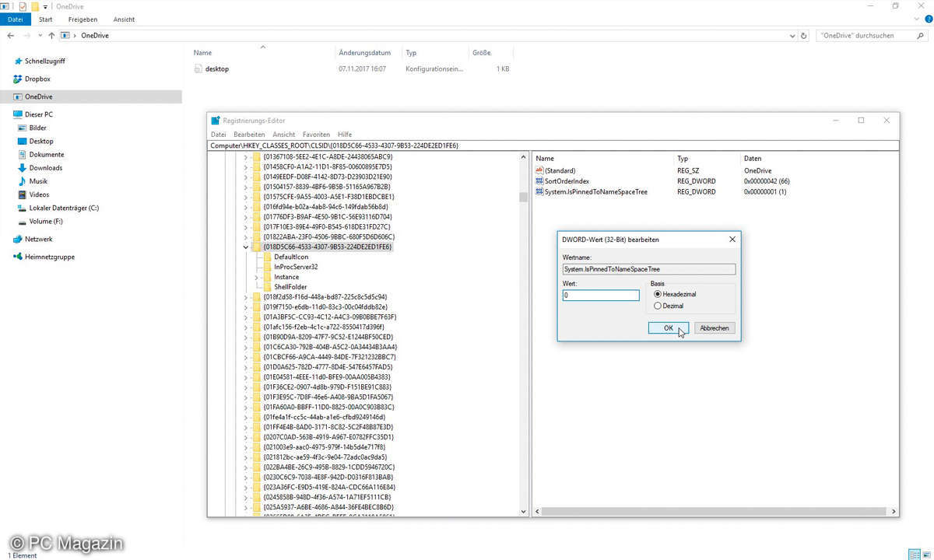The width and height of the screenshot is (934, 560).
Task: Open Explorer's recent locations dropdown arrow
Action: point(40,35)
